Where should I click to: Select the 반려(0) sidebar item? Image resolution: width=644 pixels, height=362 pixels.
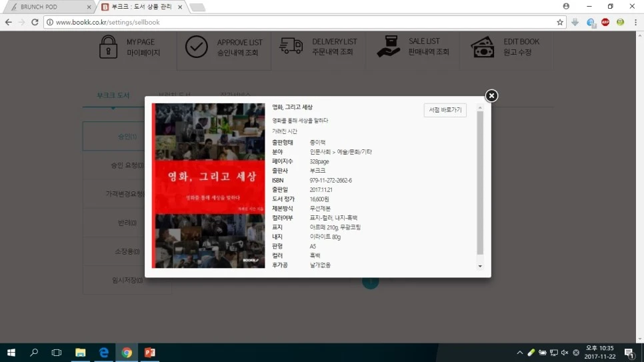click(x=114, y=223)
